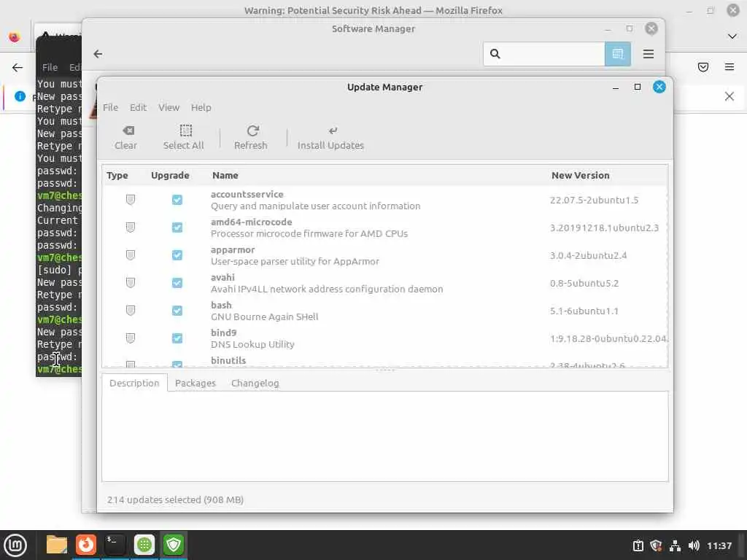Image resolution: width=747 pixels, height=560 pixels.
Task: Open the Firefox Pocket icon
Action: tap(703, 67)
